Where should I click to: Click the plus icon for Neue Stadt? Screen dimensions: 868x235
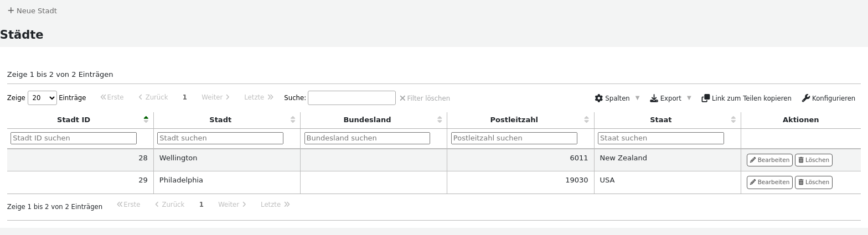[x=11, y=11]
